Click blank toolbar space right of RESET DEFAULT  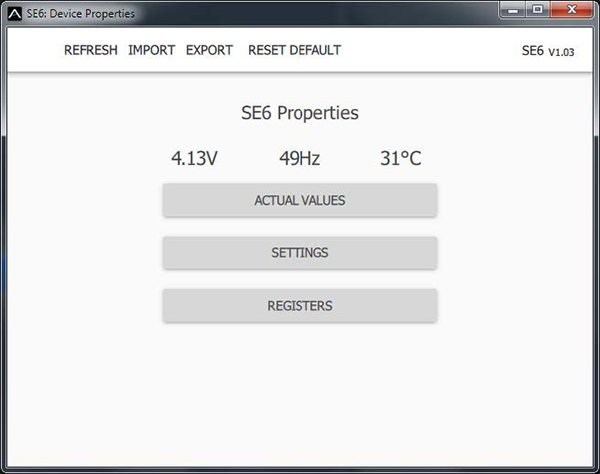pos(430,50)
